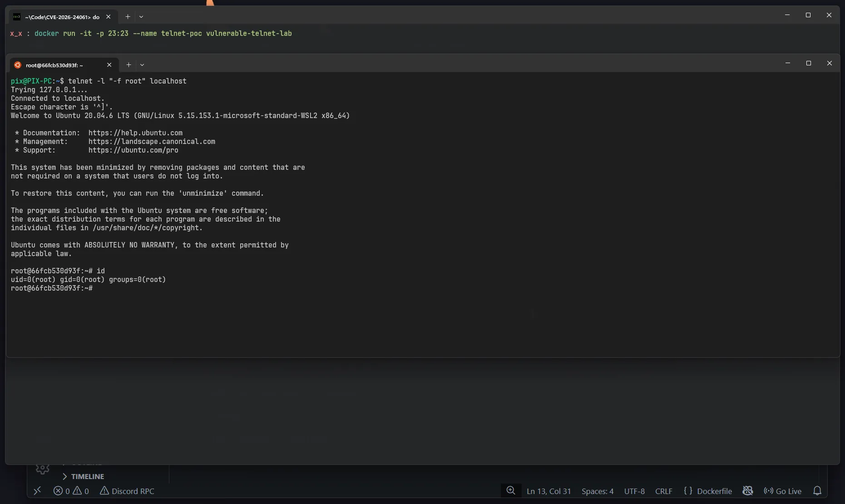
Task: Click the zoom magnifier in the status bar
Action: pyautogui.click(x=510, y=490)
